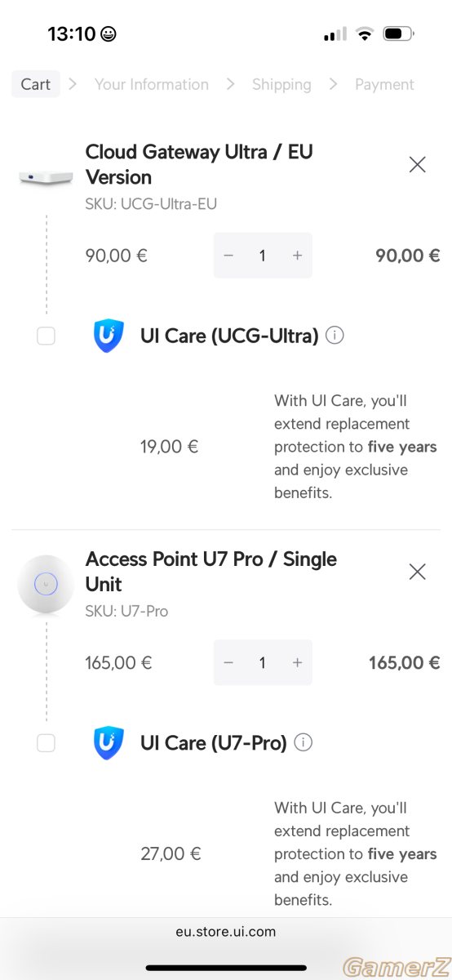Open the Cloud Gateway Ultra / EU Version title
This screenshot has width=452, height=980.
coord(199,164)
